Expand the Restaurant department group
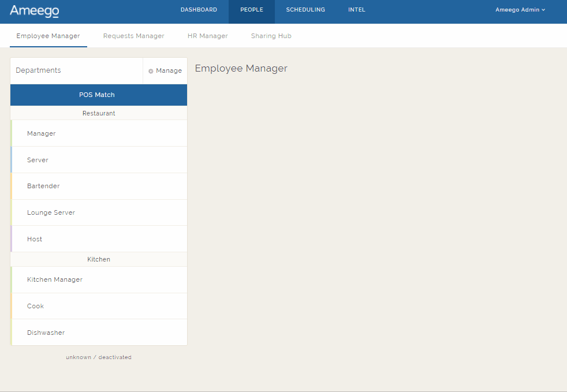Viewport: 567px width, 392px height. tap(98, 113)
